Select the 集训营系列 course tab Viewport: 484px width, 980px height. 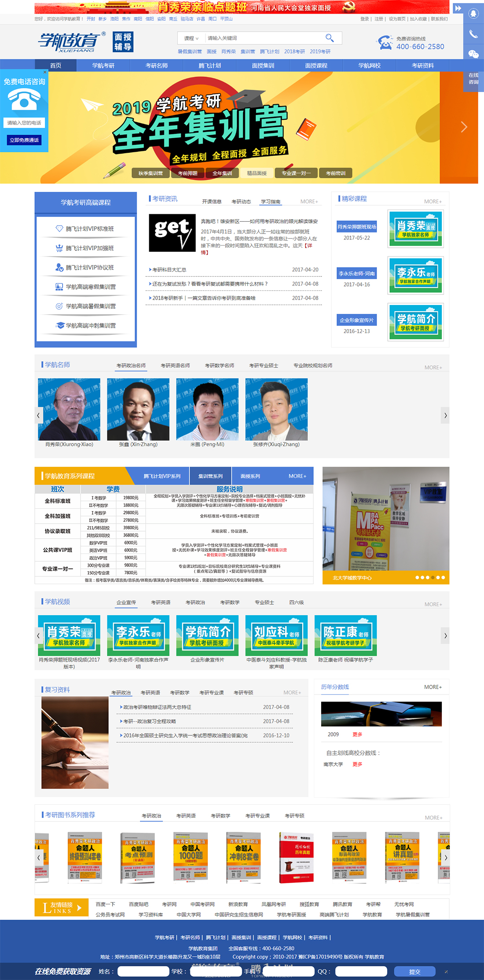pyautogui.click(x=210, y=476)
